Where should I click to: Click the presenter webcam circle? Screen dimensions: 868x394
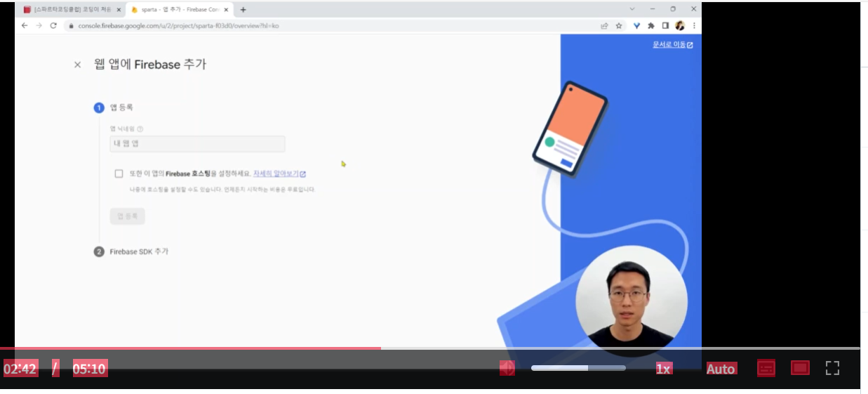632,300
